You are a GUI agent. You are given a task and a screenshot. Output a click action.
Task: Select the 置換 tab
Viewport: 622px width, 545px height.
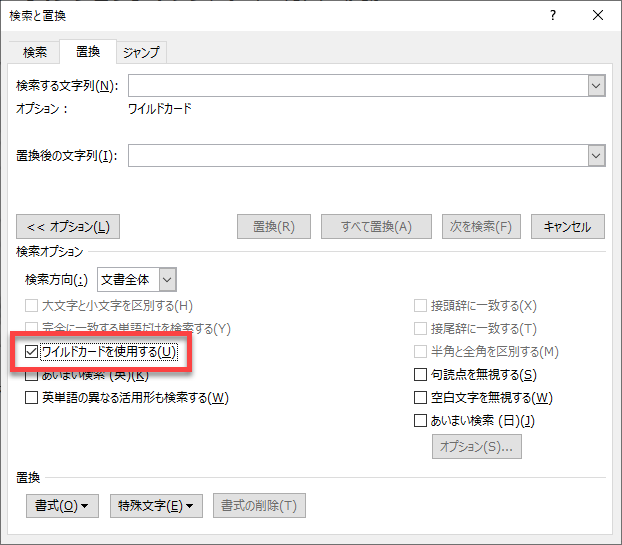point(87,53)
